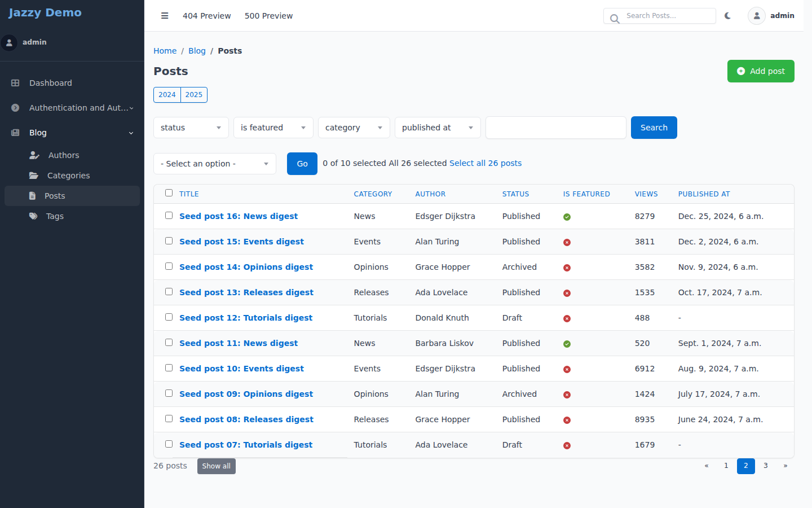The height and width of the screenshot is (508, 812).
Task: Go to page 3 in pagination
Action: pyautogui.click(x=766, y=466)
